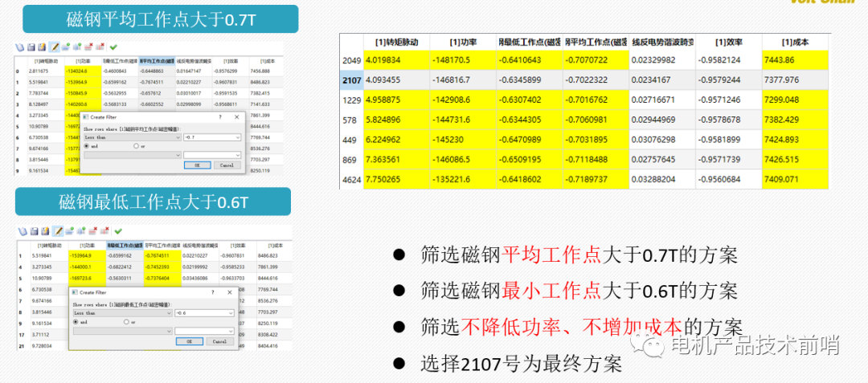Click the cell with value 4.093455
868x383 pixels.
(396, 80)
